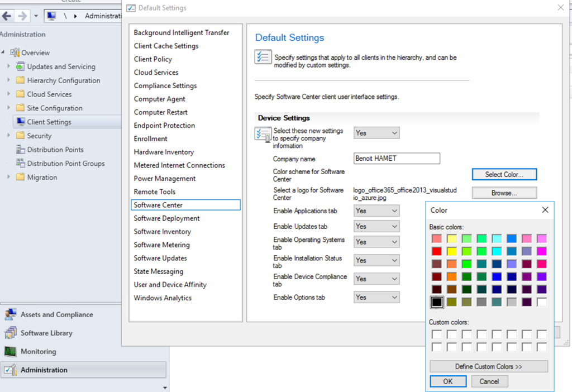Click the Select Color... button
The width and height of the screenshot is (572, 392).
(504, 174)
